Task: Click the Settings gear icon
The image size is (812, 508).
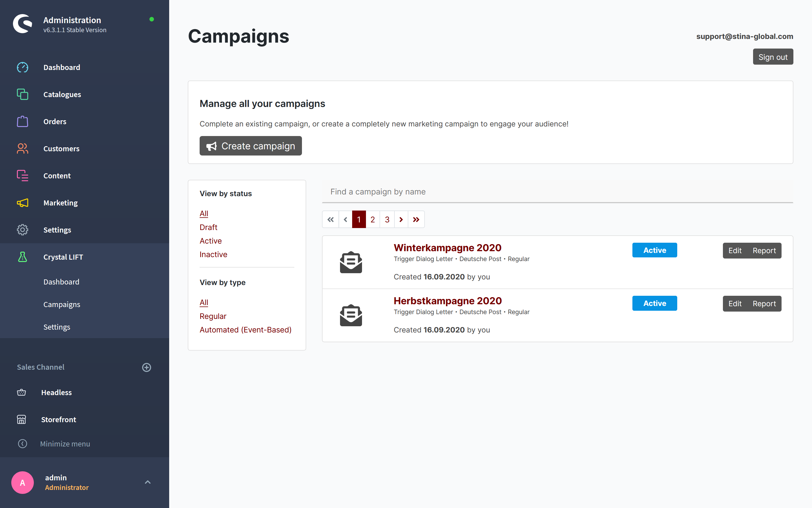Action: 23,230
